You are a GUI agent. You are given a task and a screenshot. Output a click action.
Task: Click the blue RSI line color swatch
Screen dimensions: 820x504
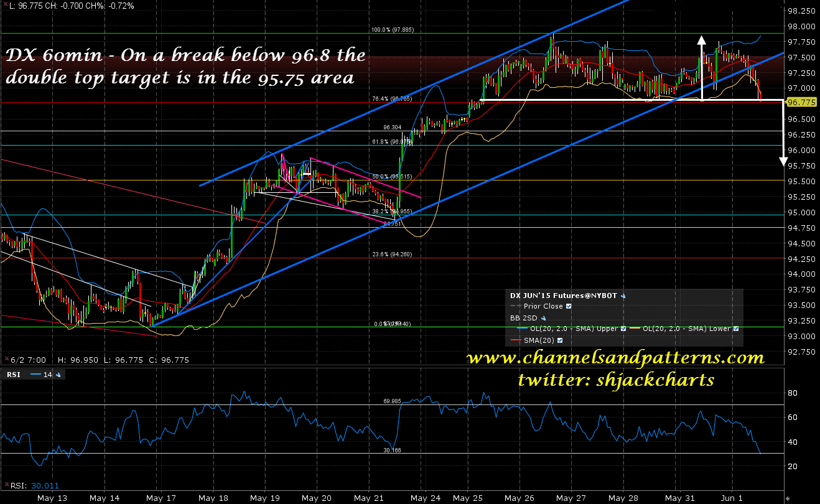pyautogui.click(x=36, y=375)
